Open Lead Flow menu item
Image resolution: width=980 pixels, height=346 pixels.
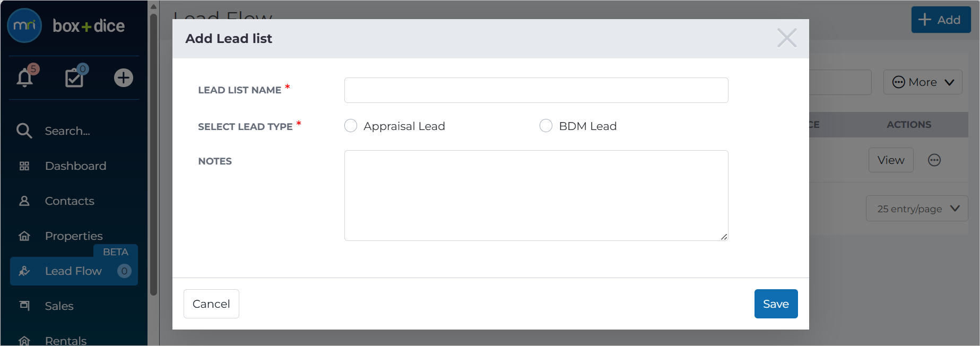click(x=74, y=271)
